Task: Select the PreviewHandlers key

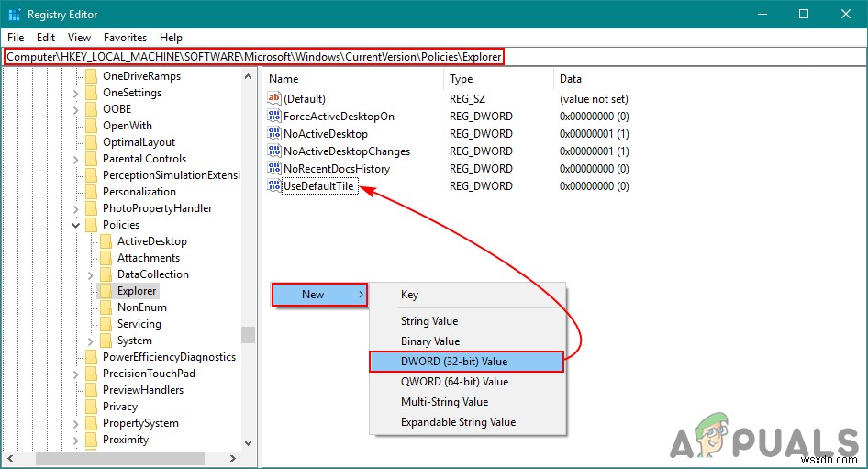Action: pyautogui.click(x=143, y=390)
